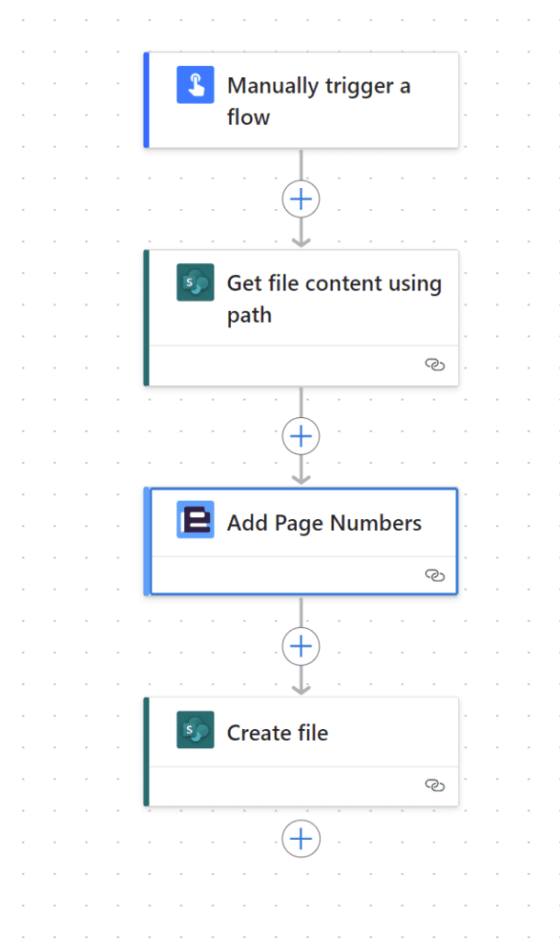Click the footer strip of Create file card

point(303,786)
